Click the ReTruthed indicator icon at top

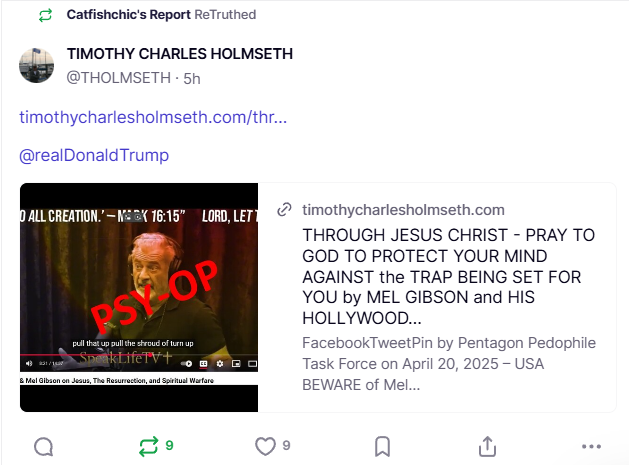tap(45, 15)
